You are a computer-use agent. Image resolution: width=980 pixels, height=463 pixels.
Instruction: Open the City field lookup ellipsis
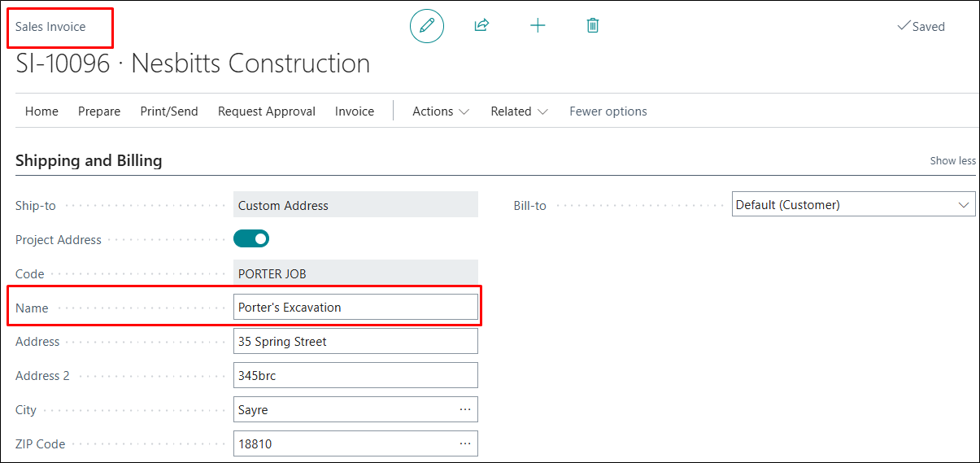pos(465,410)
